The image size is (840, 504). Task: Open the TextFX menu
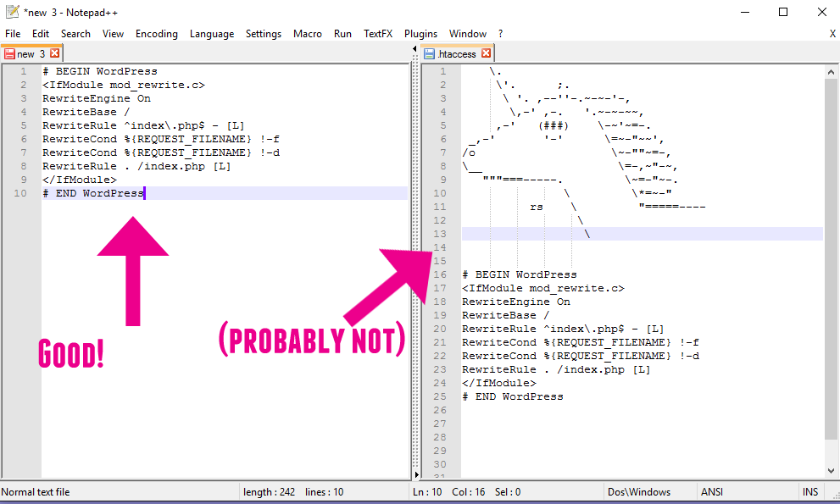[378, 34]
